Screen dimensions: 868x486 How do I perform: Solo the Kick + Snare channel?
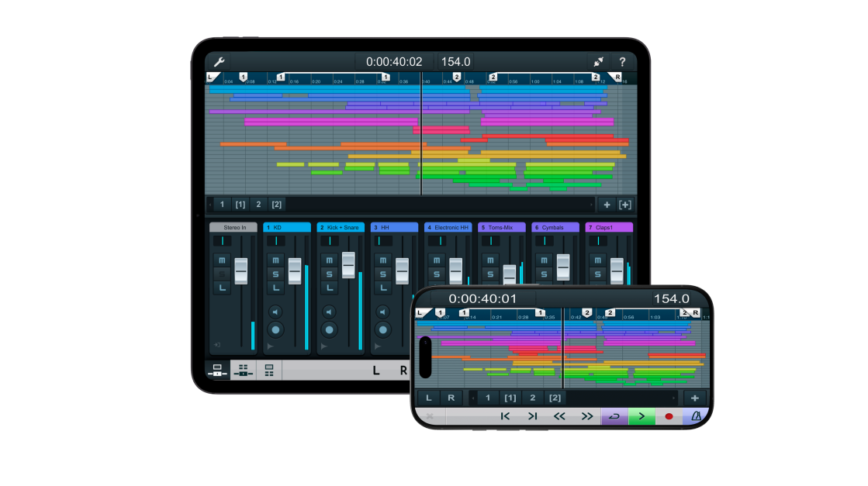point(329,274)
